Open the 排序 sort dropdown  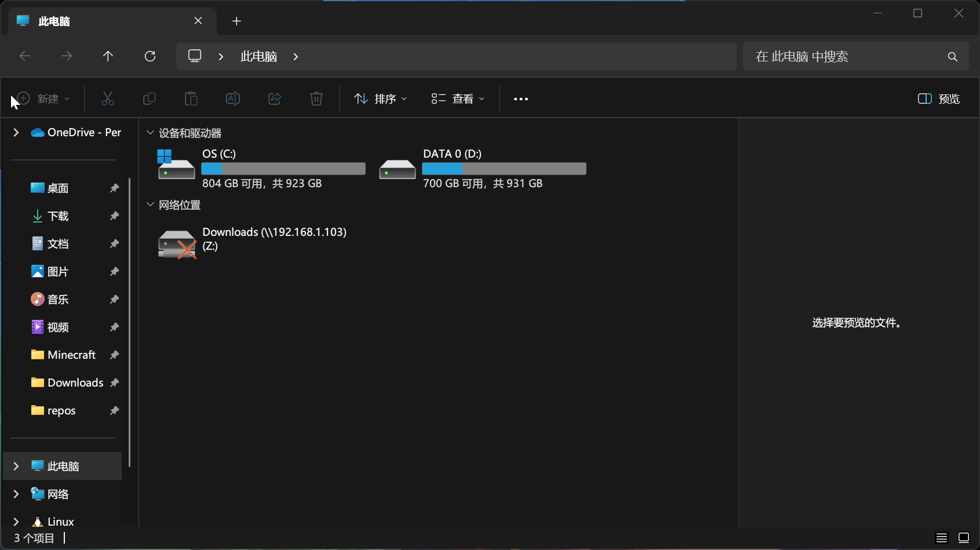pos(380,99)
